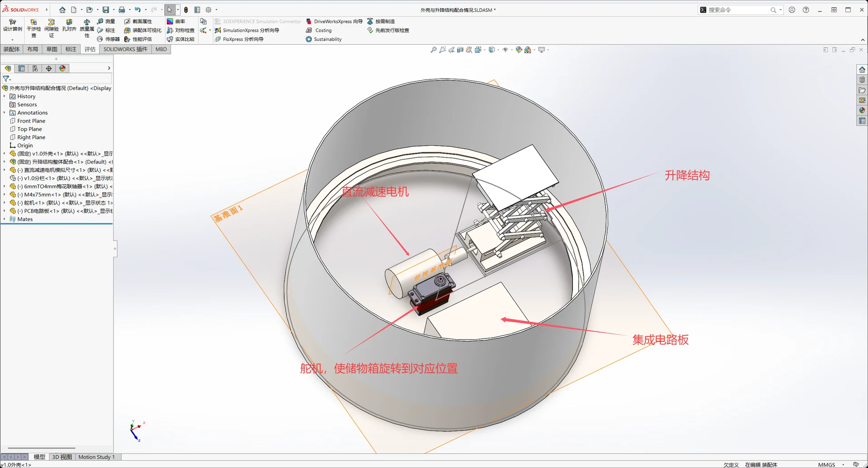The height and width of the screenshot is (468, 868).
Task: Click the 搜索命令 search field
Action: click(738, 10)
